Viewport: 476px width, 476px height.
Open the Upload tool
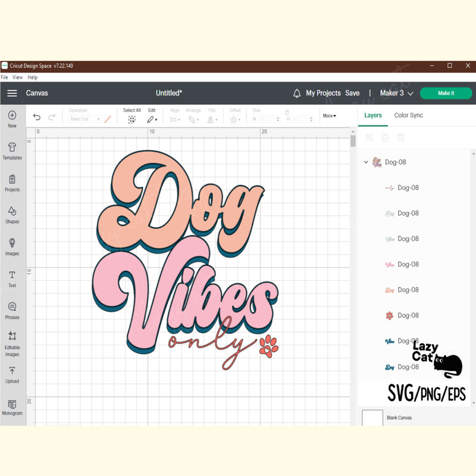tap(12, 374)
